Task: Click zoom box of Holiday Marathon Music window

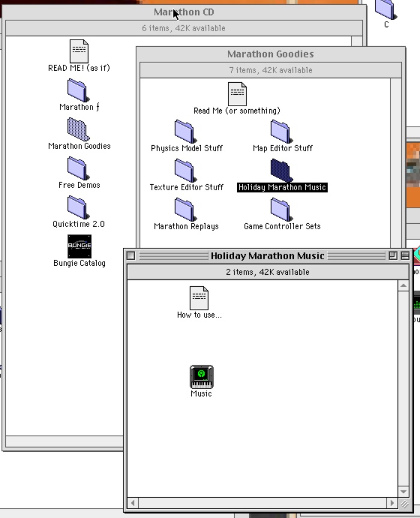Action: pyautogui.click(x=393, y=256)
